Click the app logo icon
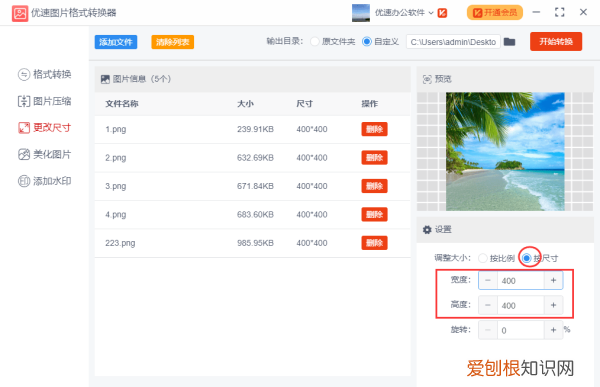 tap(20, 13)
